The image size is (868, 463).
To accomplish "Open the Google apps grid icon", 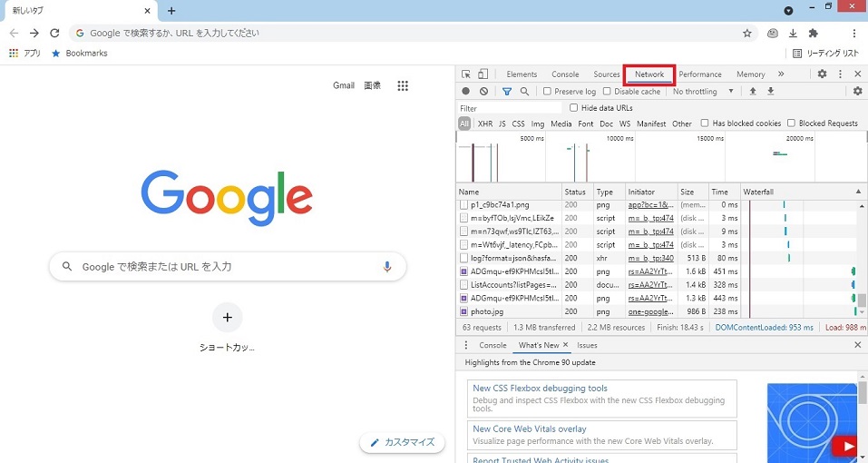I will (403, 86).
